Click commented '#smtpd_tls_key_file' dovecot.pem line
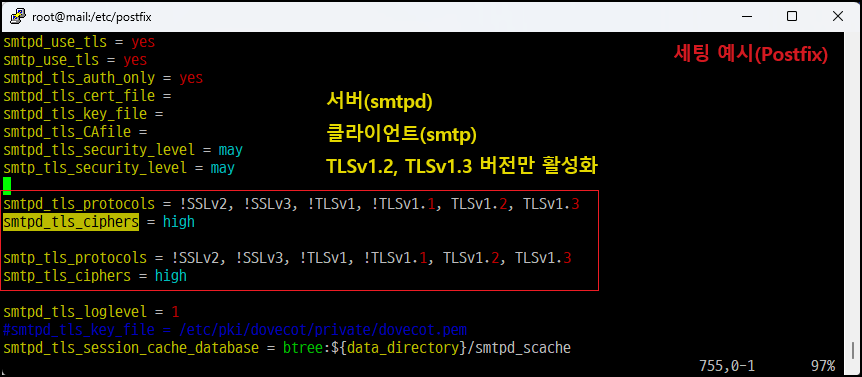 pos(235,330)
